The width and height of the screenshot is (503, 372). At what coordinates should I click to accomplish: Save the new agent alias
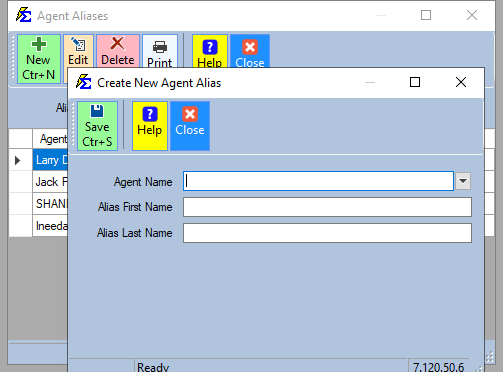[x=97, y=126]
